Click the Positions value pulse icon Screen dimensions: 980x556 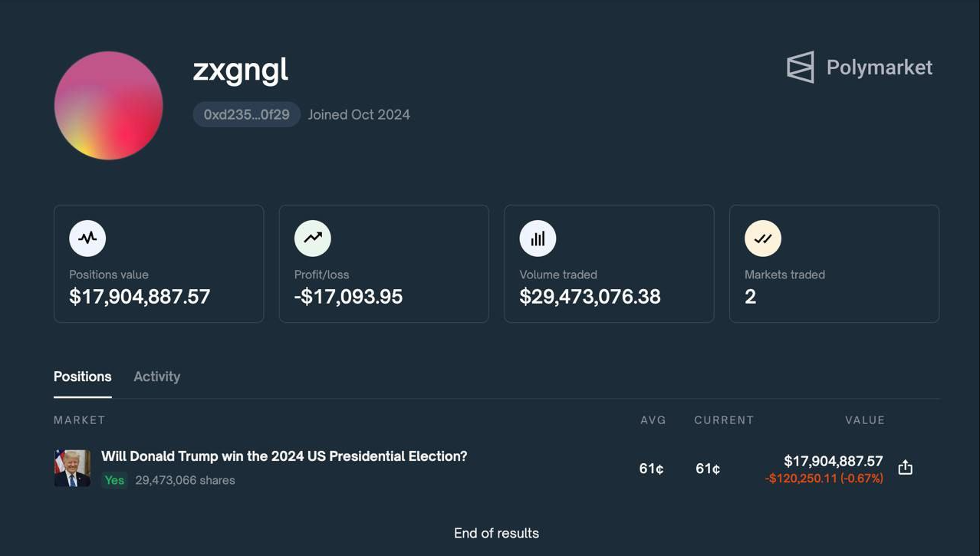click(87, 238)
